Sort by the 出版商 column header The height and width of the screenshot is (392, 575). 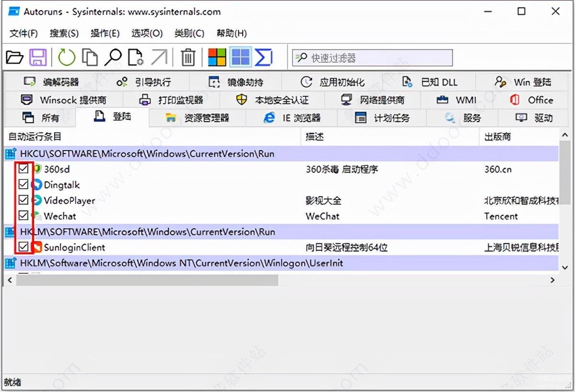[x=519, y=137]
